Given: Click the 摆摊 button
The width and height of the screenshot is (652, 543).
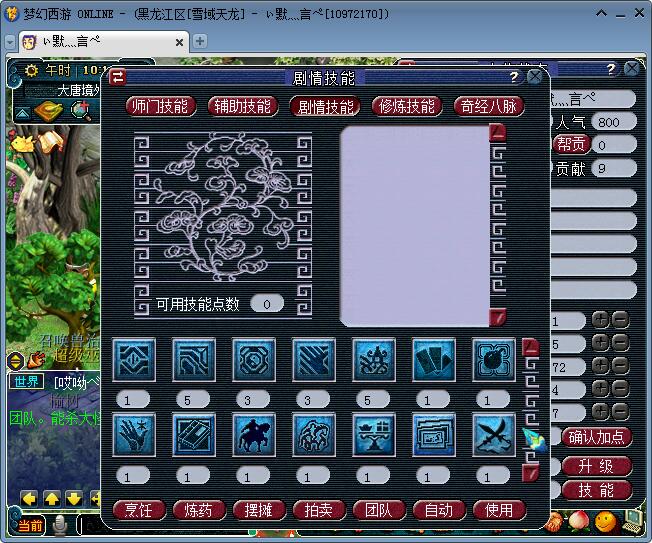Looking at the screenshot, I should (x=259, y=510).
